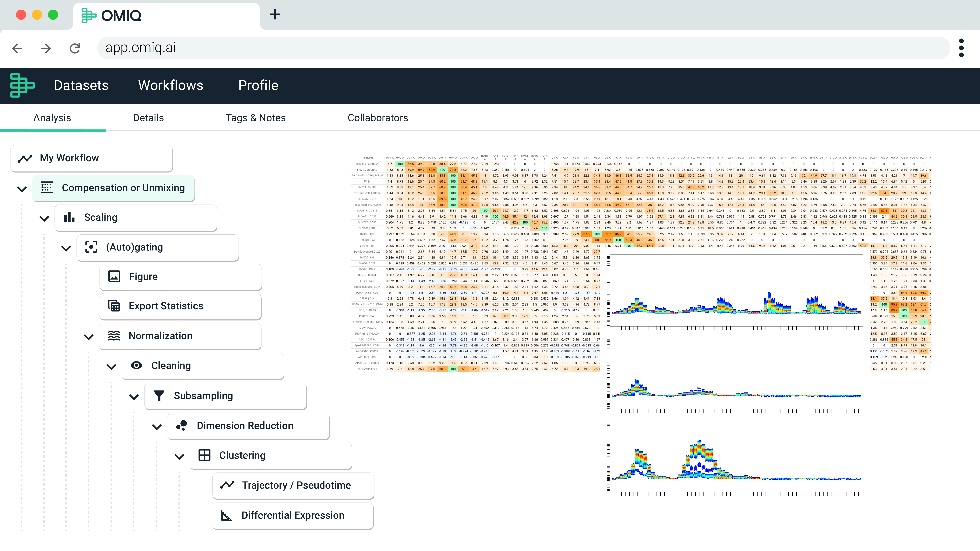This screenshot has height=551, width=980.
Task: Reload the browser page
Action: (75, 48)
